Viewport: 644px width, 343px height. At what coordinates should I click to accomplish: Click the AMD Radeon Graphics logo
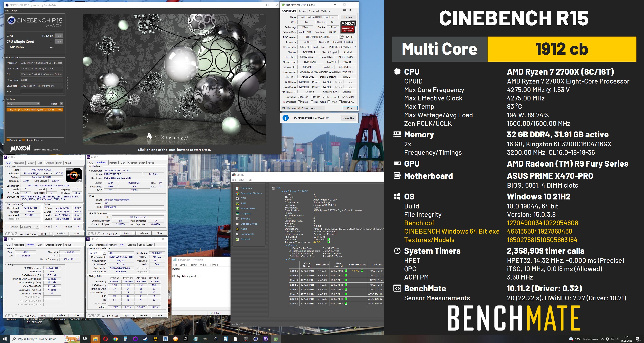[348, 27]
